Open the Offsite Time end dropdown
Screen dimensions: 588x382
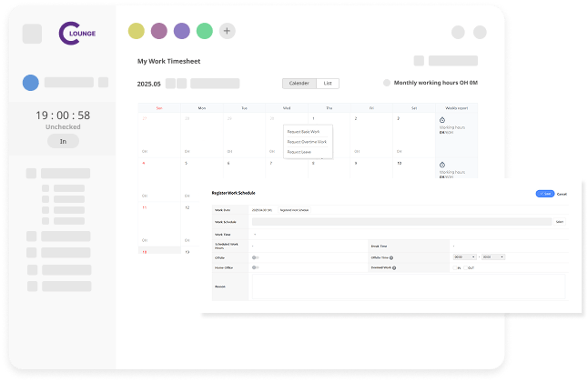(x=493, y=256)
